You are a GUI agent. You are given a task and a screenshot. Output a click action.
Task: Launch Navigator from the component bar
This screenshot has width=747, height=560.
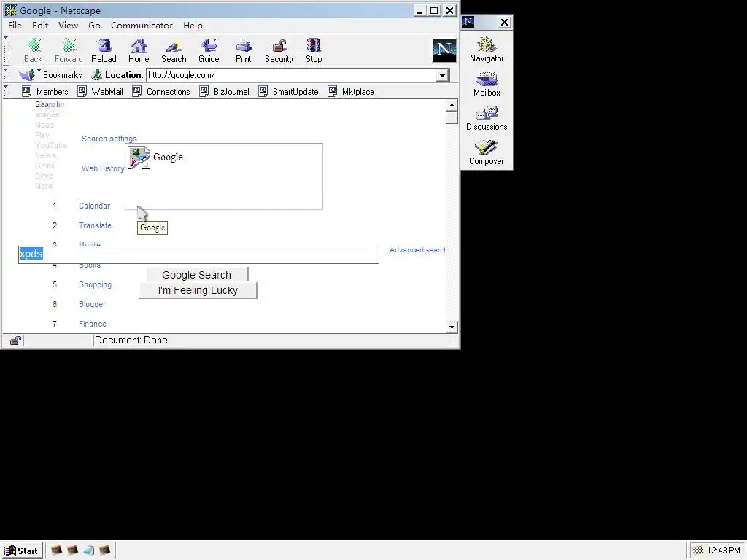487,50
